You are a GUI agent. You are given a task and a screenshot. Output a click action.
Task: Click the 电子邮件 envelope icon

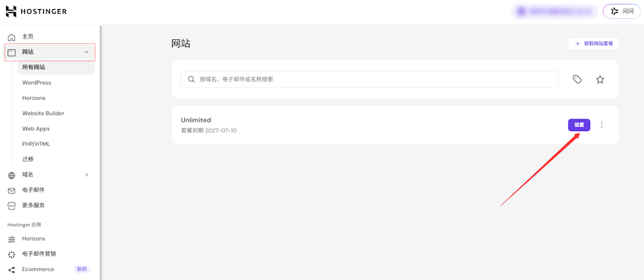pyautogui.click(x=11, y=190)
